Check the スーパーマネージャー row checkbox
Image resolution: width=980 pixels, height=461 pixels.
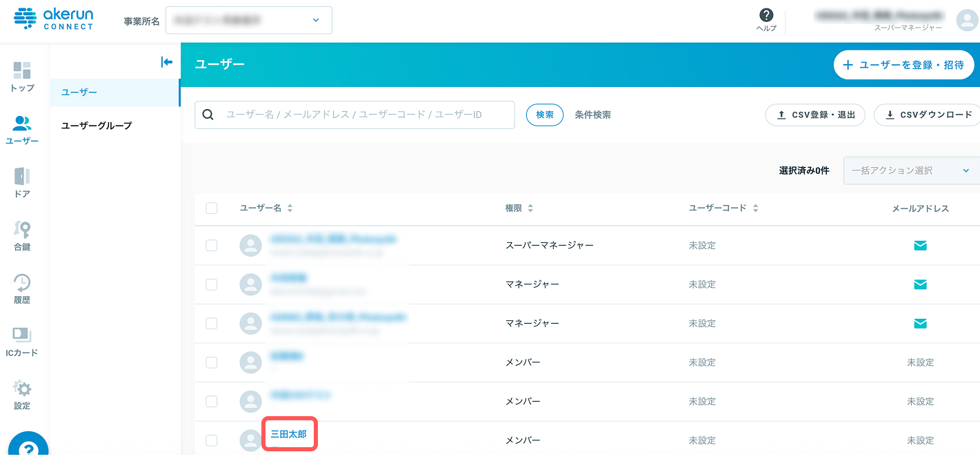pos(212,246)
